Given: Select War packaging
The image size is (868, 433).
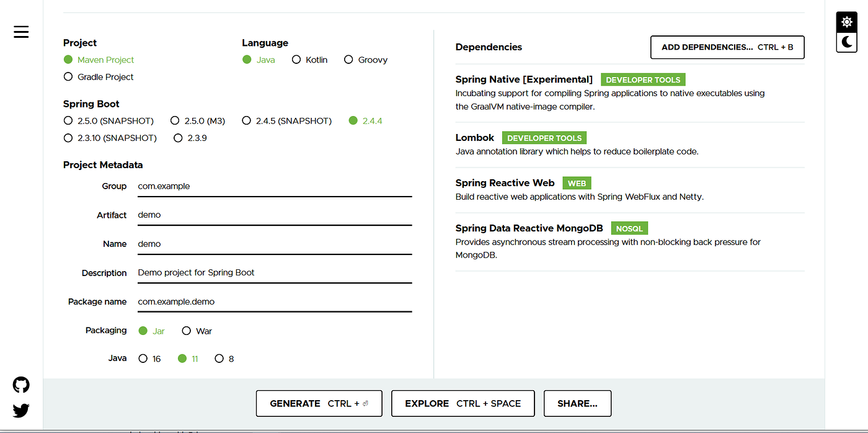Looking at the screenshot, I should click(197, 331).
